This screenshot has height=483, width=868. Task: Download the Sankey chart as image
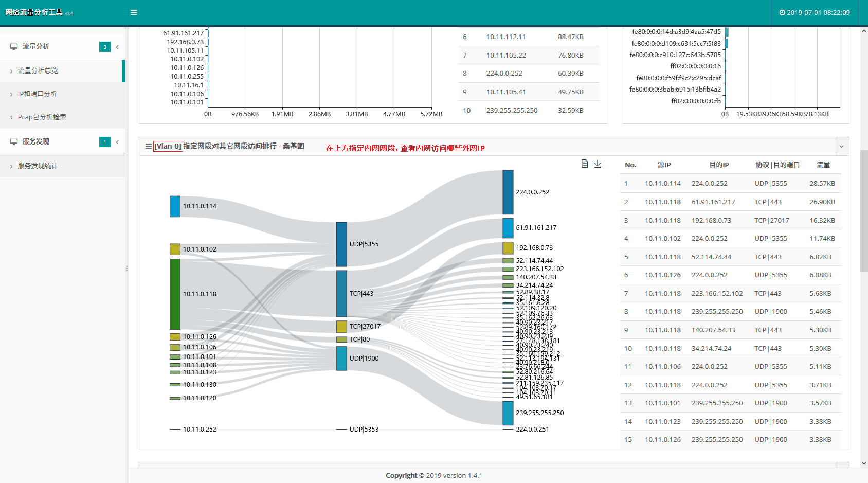598,164
